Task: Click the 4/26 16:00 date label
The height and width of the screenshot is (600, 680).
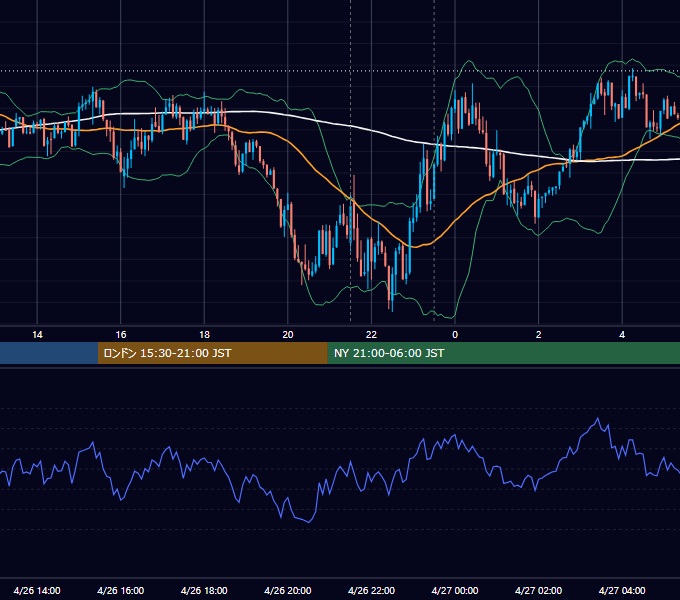Action: click(x=121, y=590)
